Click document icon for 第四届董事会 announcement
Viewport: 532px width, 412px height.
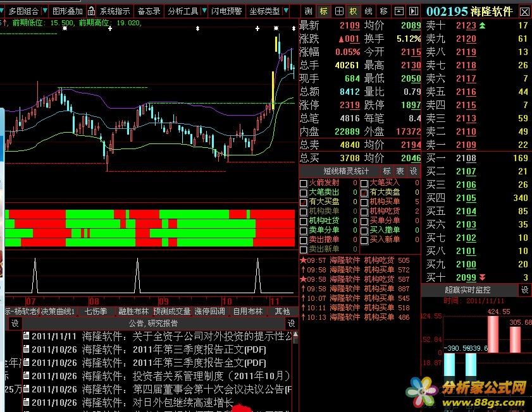pos(26,389)
